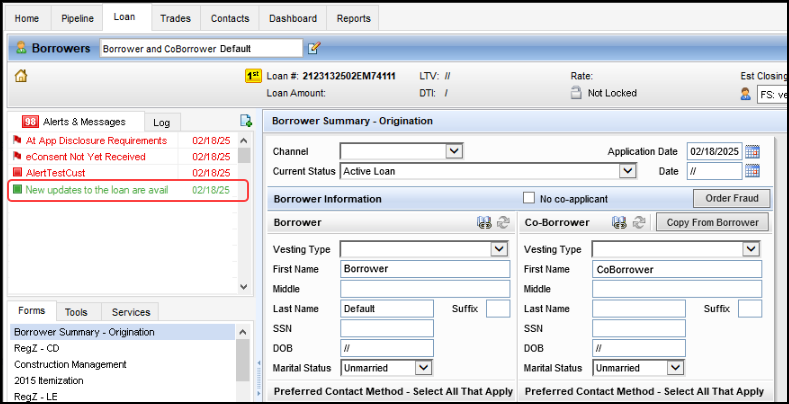Click the Copy From Borrower button
This screenshot has height=404, width=789.
point(711,222)
